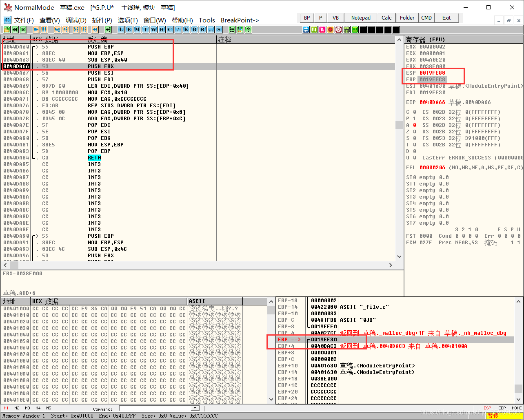Open the BreakPoint-> menu

coord(240,20)
